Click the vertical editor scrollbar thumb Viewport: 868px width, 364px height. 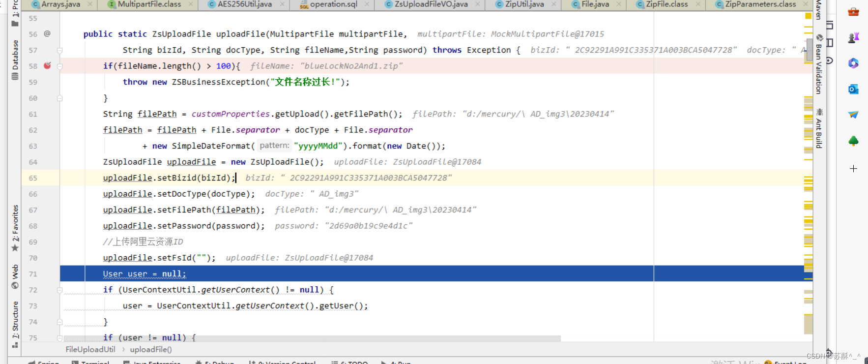point(809,51)
